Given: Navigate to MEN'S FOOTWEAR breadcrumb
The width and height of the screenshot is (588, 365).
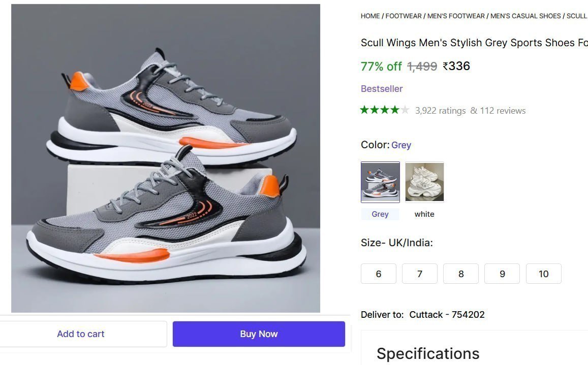Looking at the screenshot, I should tap(455, 16).
